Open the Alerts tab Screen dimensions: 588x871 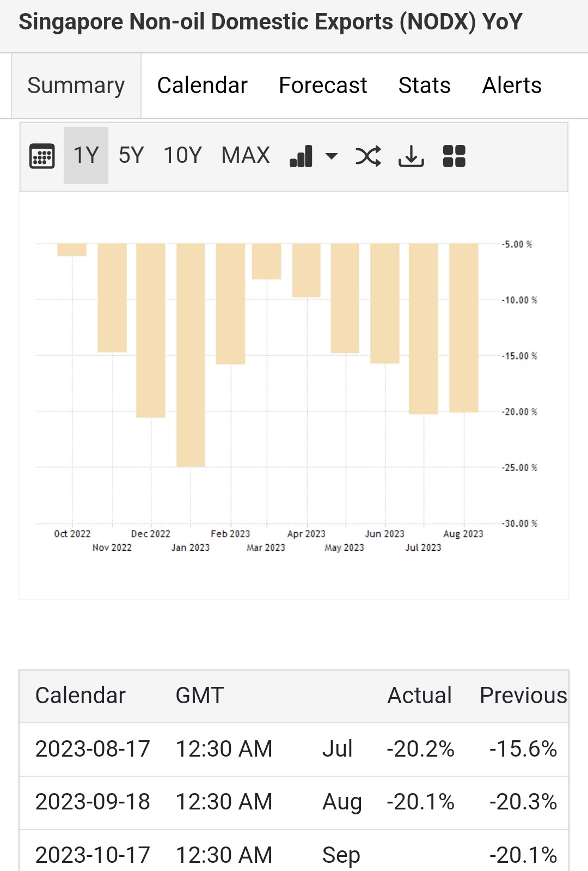tap(512, 86)
